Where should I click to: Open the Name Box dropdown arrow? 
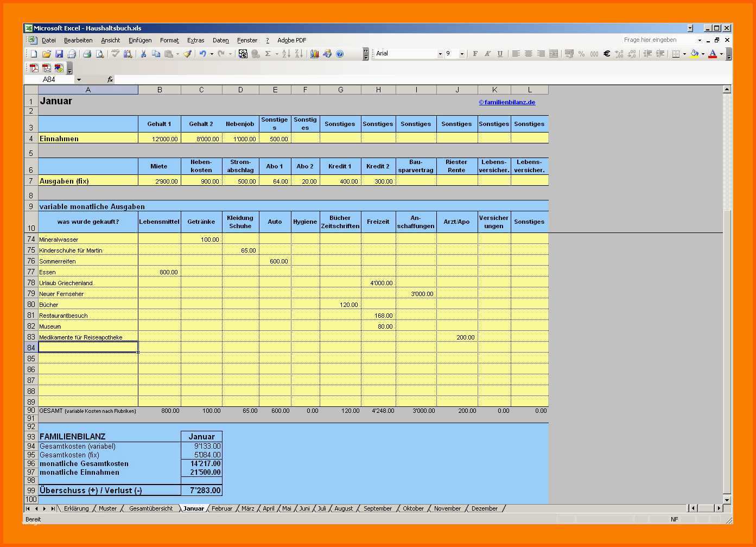click(x=79, y=79)
